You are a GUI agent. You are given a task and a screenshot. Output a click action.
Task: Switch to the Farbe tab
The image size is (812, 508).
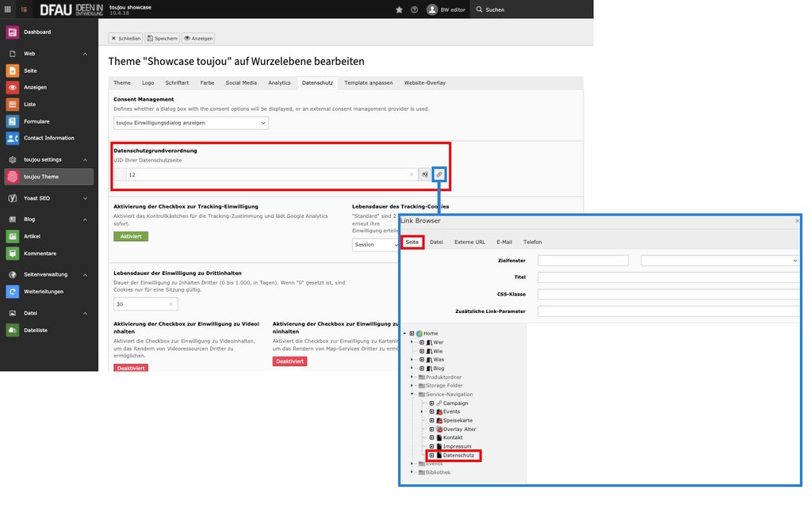pyautogui.click(x=207, y=82)
